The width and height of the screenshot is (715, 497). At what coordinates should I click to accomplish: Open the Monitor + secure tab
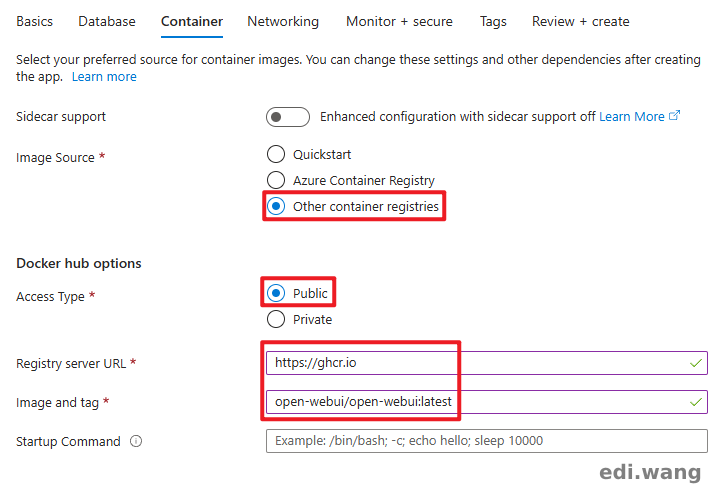pos(399,21)
